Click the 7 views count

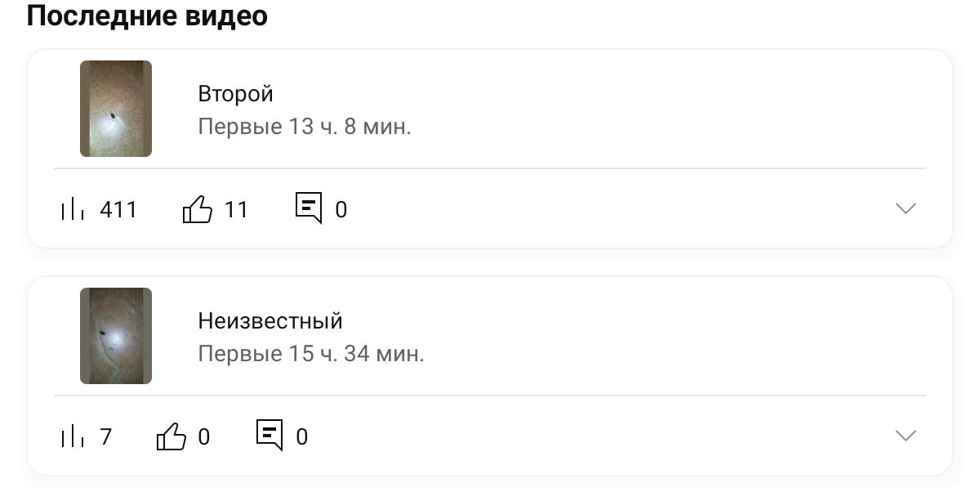pyautogui.click(x=106, y=437)
